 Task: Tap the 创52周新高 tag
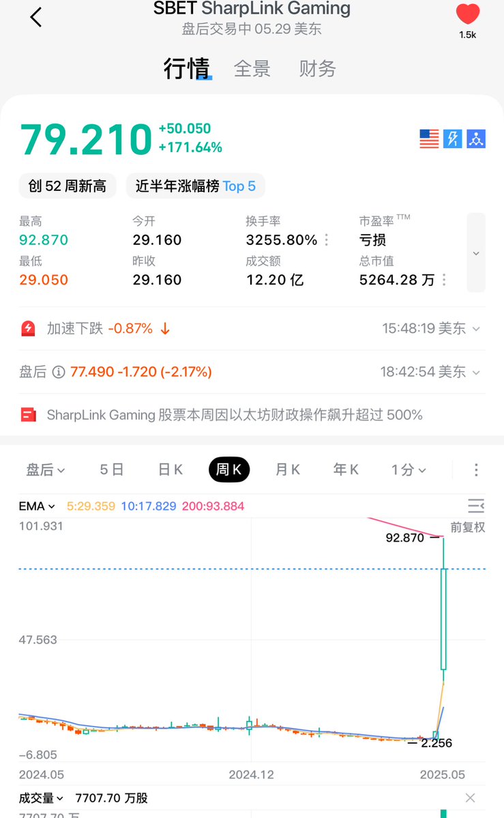[68, 186]
